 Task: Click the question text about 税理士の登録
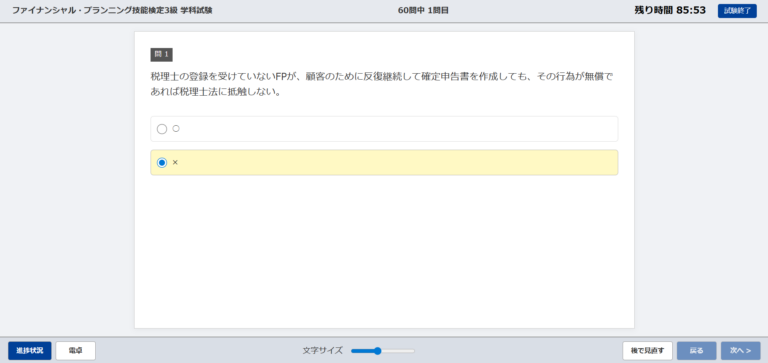pos(382,84)
